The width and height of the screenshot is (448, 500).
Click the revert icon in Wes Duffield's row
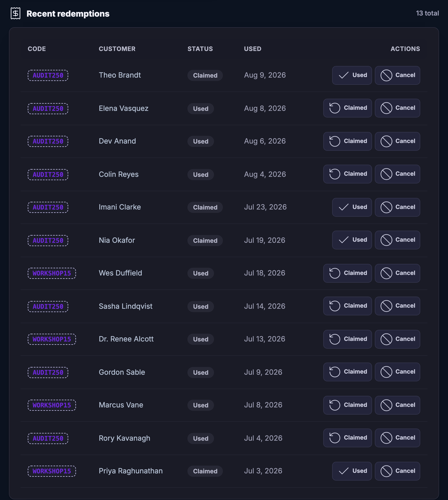(x=335, y=273)
